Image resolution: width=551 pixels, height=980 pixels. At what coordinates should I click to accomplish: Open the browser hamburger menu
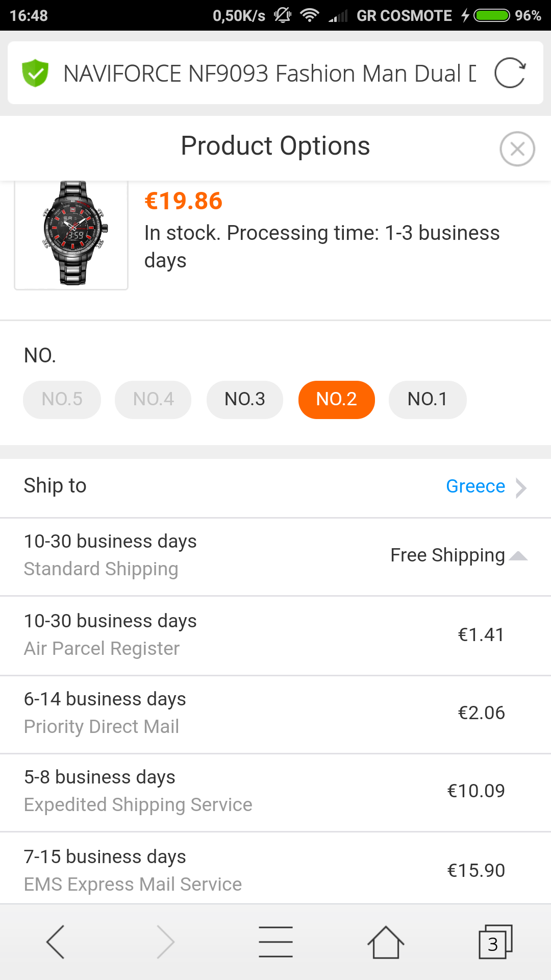(275, 942)
